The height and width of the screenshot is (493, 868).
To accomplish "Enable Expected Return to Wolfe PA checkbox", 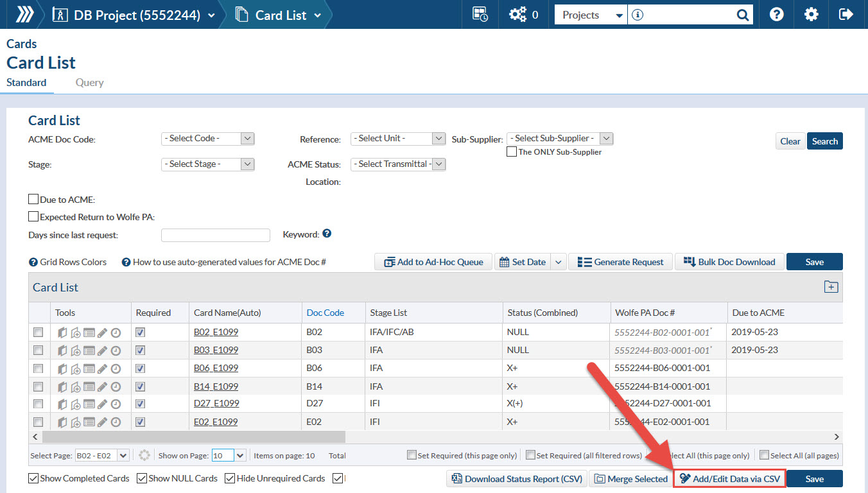I will 33,217.
